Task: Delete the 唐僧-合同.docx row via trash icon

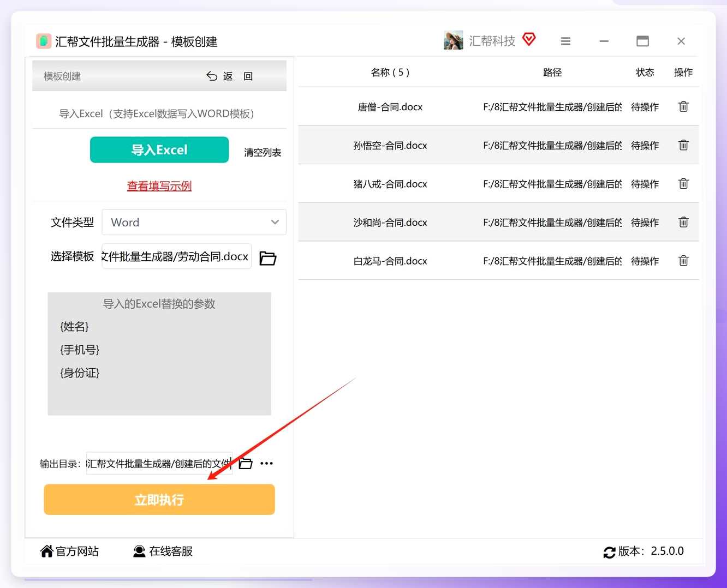Action: click(683, 106)
